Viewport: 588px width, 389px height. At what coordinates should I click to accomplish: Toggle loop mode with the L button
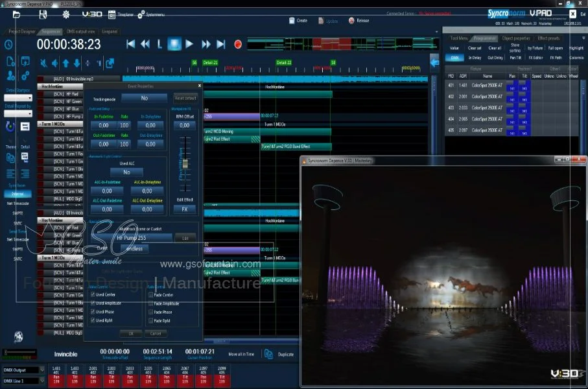[x=159, y=44]
